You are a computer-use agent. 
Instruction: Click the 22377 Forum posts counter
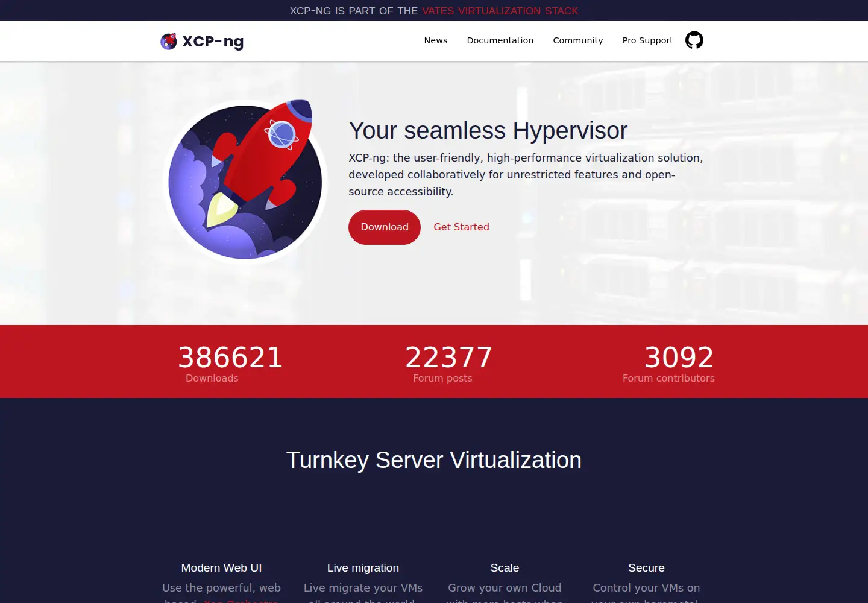448,363
